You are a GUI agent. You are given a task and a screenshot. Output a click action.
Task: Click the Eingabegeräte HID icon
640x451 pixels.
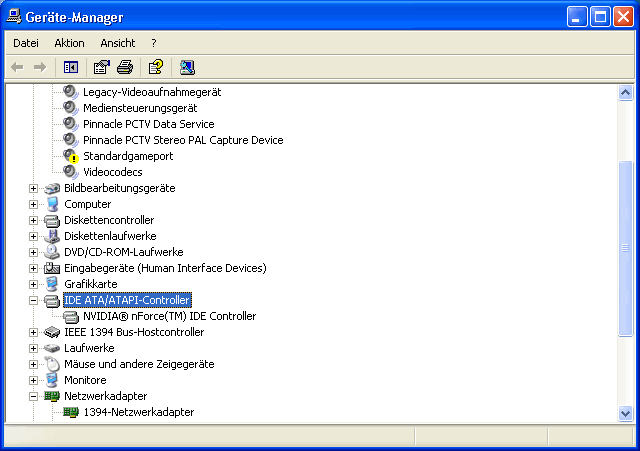pyautogui.click(x=52, y=268)
